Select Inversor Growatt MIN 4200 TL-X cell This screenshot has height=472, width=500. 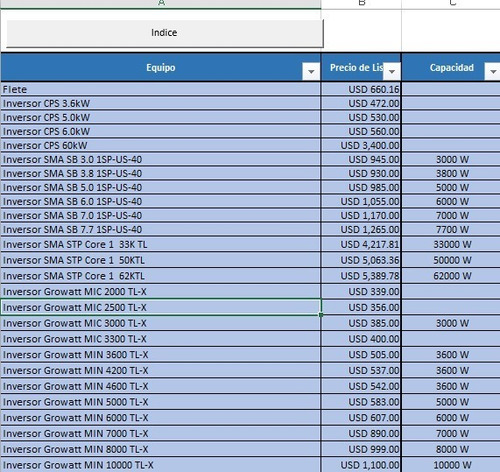click(x=161, y=370)
